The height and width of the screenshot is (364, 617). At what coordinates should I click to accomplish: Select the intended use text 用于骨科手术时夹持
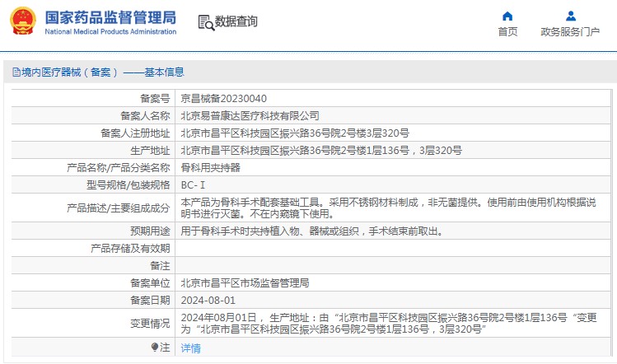point(312,231)
